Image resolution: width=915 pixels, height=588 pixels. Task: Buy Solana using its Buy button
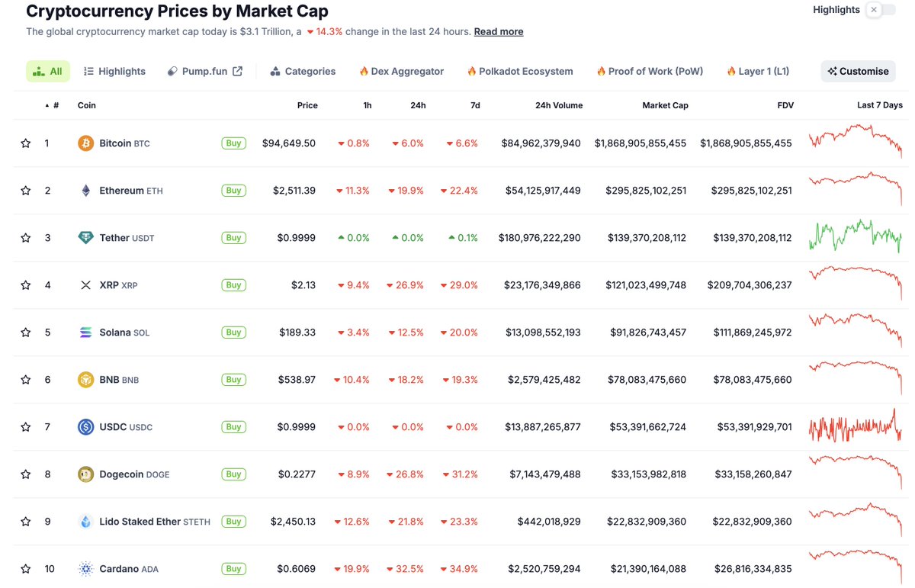coord(234,332)
